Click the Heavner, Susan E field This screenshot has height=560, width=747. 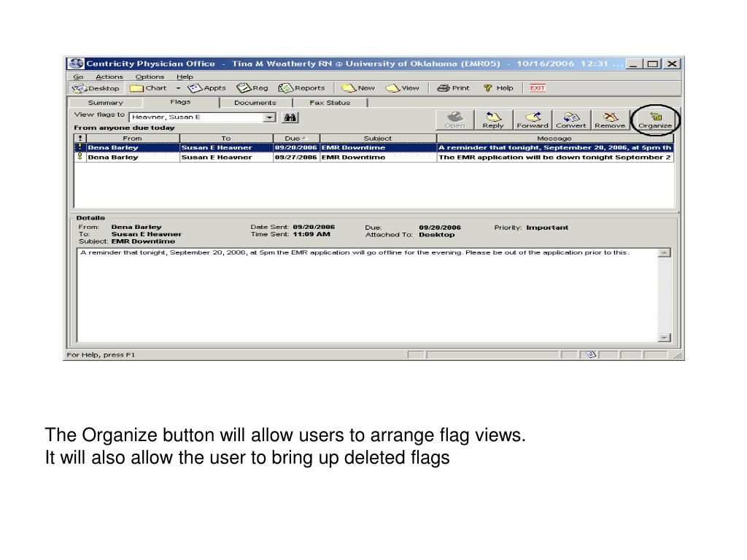[196, 117]
